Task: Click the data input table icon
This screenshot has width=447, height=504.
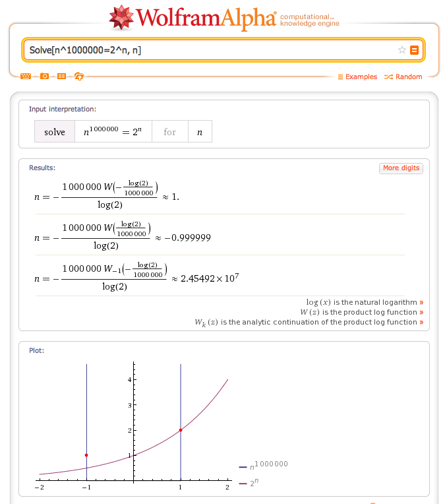Action: tap(61, 76)
